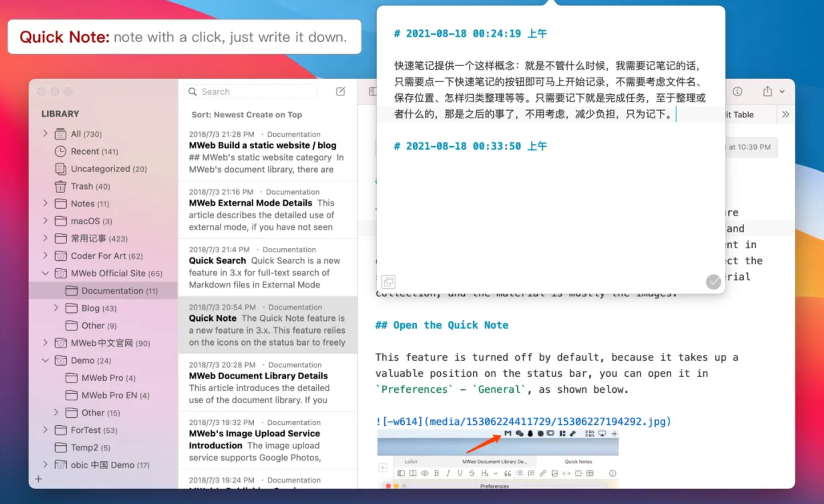Add a new library category with plus button
Screen dimensions: 824x504
(x=39, y=479)
